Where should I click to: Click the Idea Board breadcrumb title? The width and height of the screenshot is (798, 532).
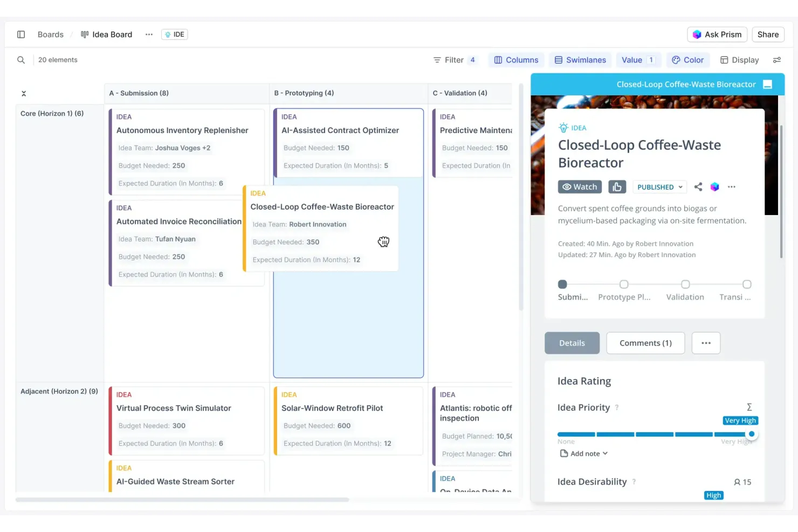(112, 34)
